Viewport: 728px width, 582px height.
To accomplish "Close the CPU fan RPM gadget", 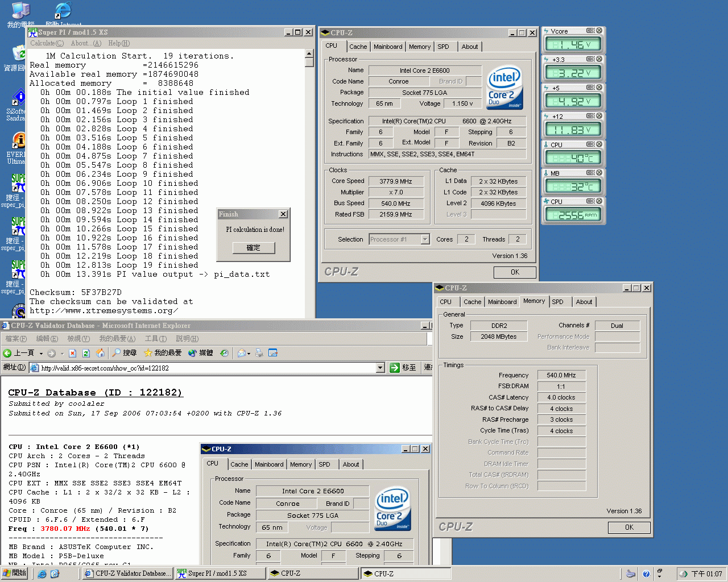I will pyautogui.click(x=599, y=201).
